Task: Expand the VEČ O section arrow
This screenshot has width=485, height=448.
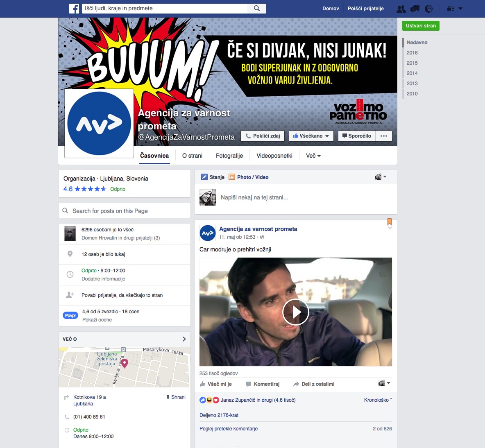Action: [184, 339]
